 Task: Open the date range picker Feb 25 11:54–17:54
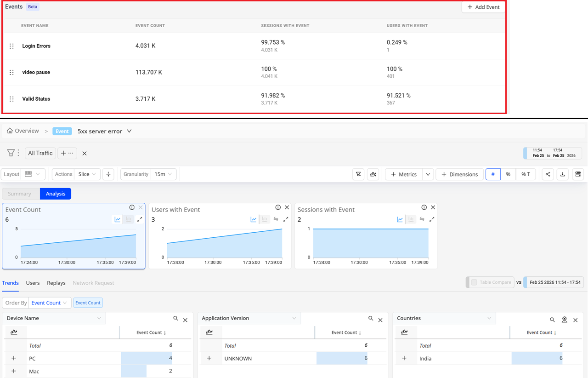[553, 153]
